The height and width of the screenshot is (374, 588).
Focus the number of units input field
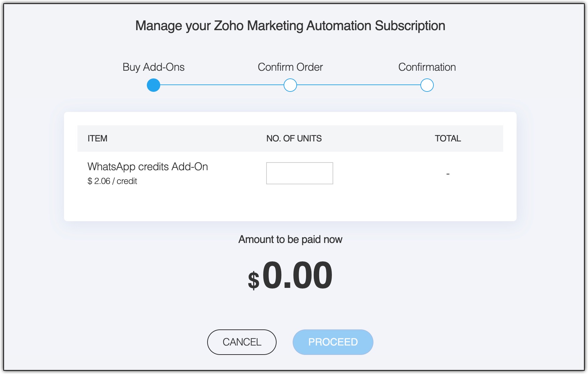(300, 173)
